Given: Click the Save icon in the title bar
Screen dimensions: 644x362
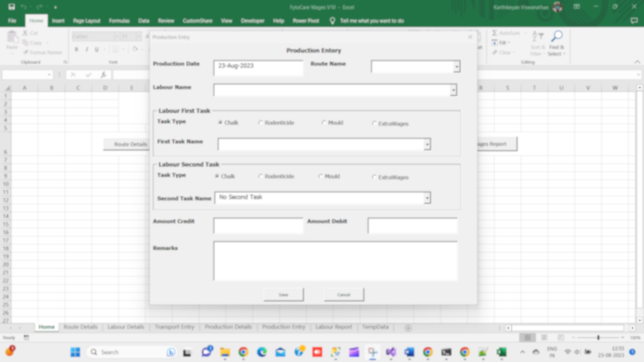Looking at the screenshot, I should (x=12, y=7).
